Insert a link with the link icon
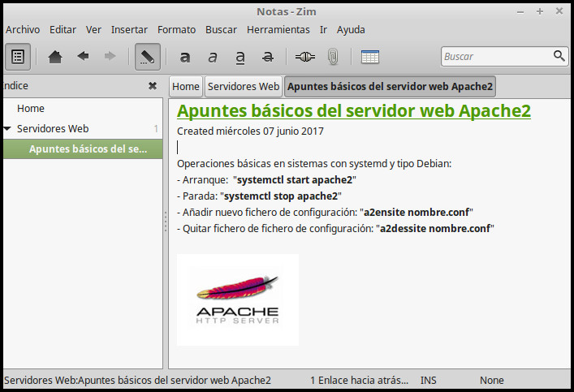The image size is (574, 392). click(305, 57)
